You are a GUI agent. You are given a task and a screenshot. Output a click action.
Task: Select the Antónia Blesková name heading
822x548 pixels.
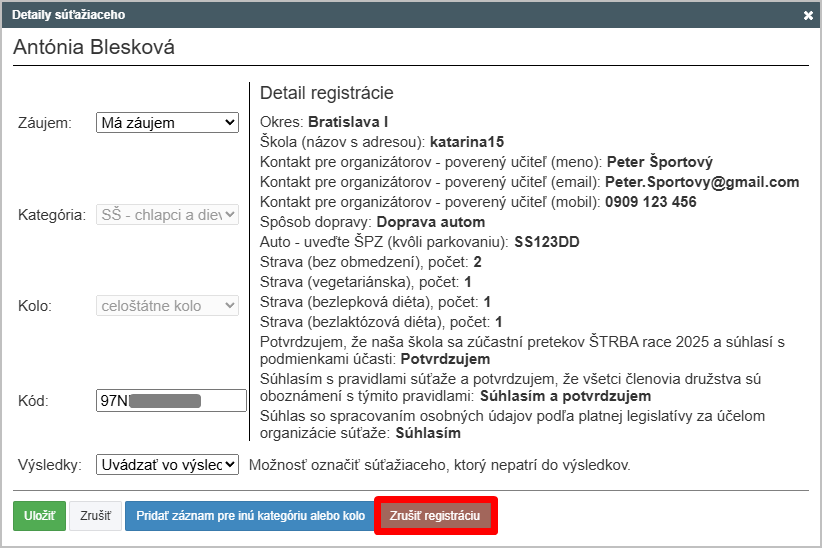pyautogui.click(x=94, y=47)
